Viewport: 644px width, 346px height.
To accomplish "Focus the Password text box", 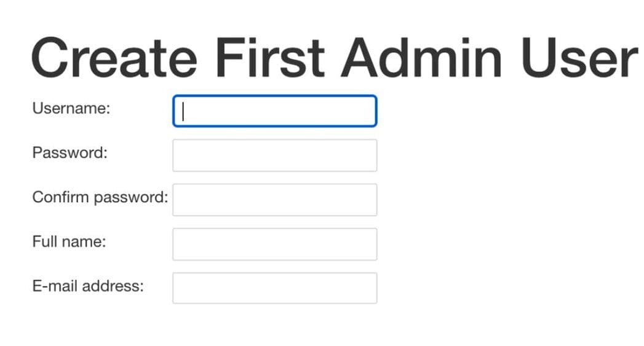I will click(274, 155).
